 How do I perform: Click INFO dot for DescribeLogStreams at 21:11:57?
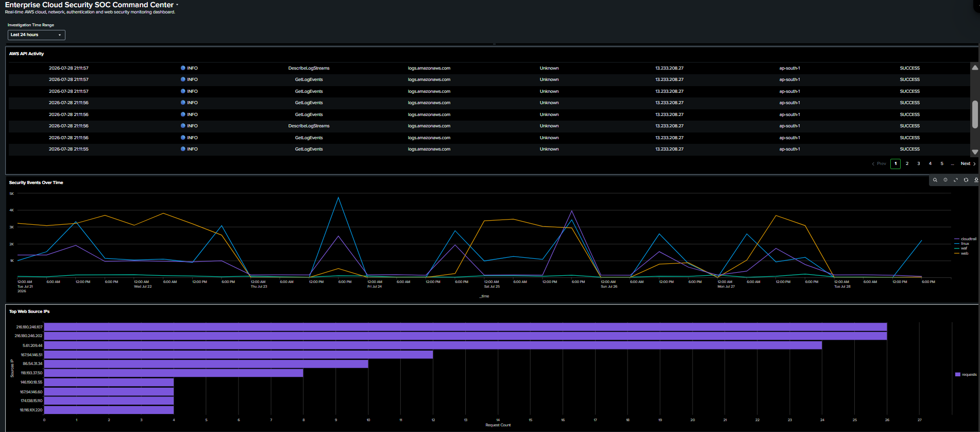[183, 68]
